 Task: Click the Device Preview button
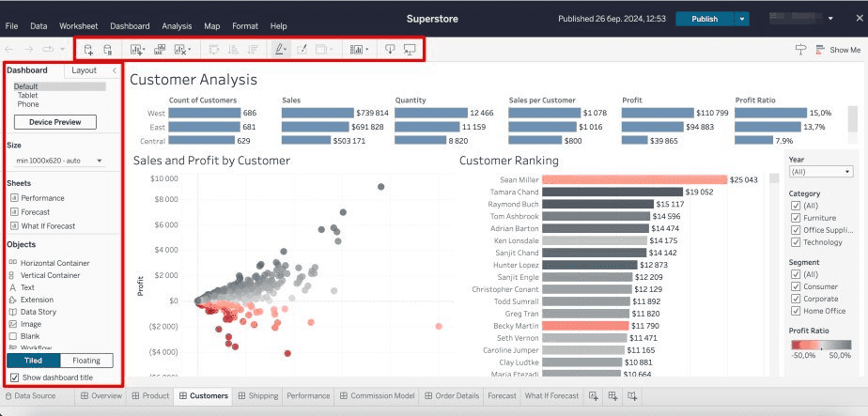coord(55,122)
